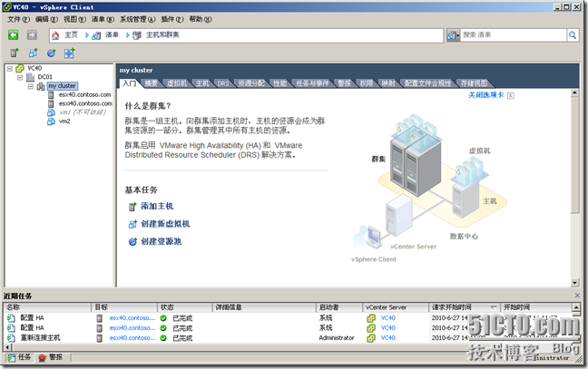Image resolution: width=588 pixels, height=369 pixels.
Task: Open the 帮助 (Help) menu
Action: click(x=201, y=19)
